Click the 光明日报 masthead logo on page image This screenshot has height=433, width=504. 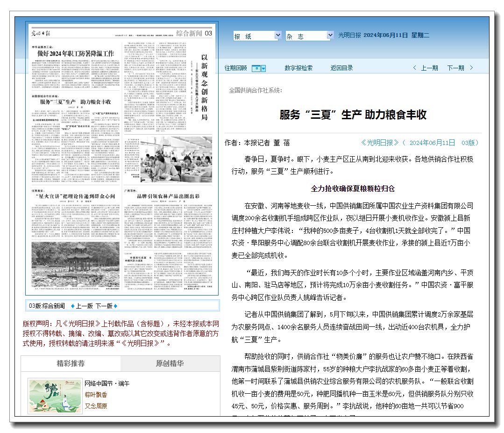(41, 33)
